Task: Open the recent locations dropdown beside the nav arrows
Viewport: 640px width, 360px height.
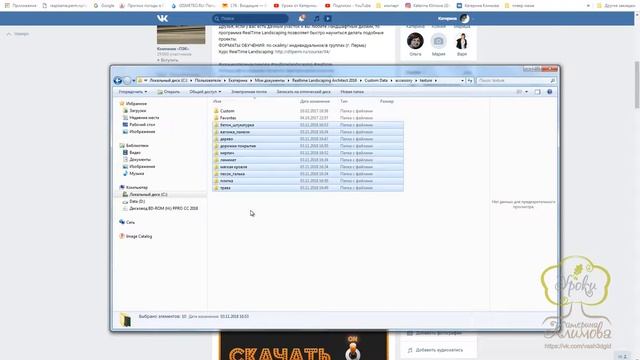Action: 133,81
